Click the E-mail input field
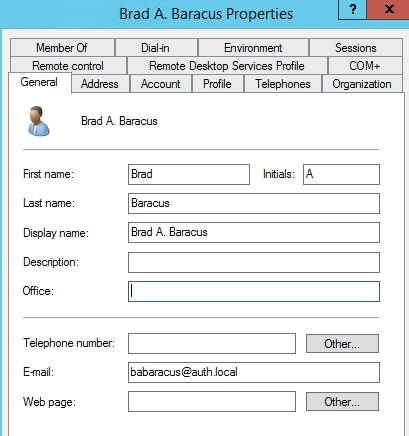 pos(254,372)
